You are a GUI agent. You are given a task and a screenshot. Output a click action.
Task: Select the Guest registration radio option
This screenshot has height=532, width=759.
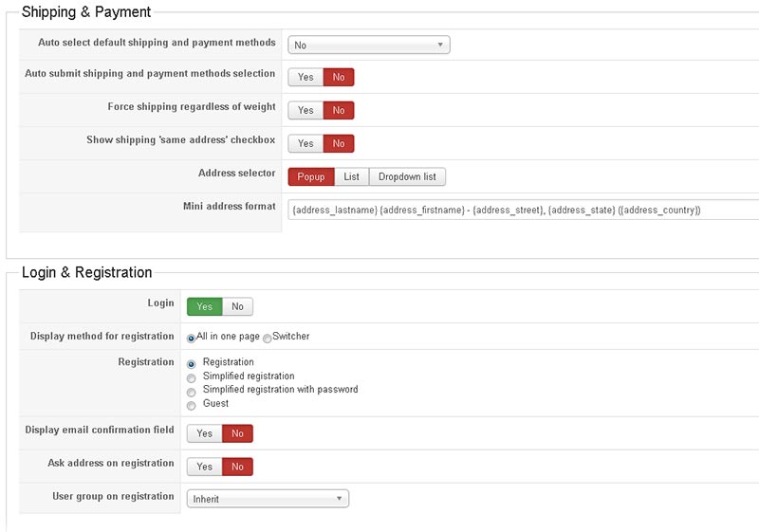pos(192,405)
